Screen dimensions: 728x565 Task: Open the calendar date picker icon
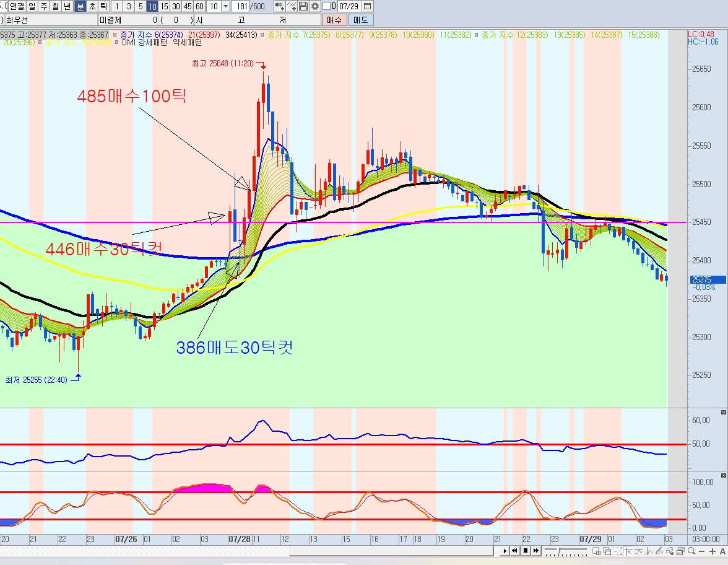coord(368,6)
